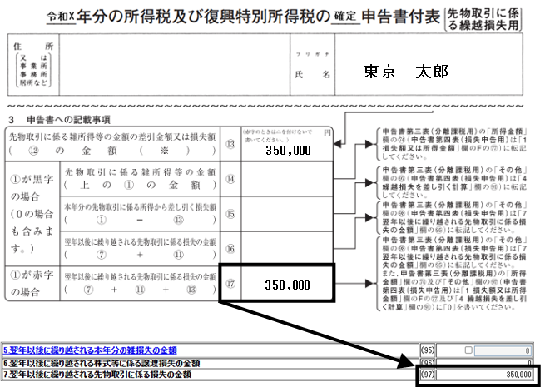The image size is (545, 392).
Task: Select the 令和X text in the title
Action: click(61, 16)
